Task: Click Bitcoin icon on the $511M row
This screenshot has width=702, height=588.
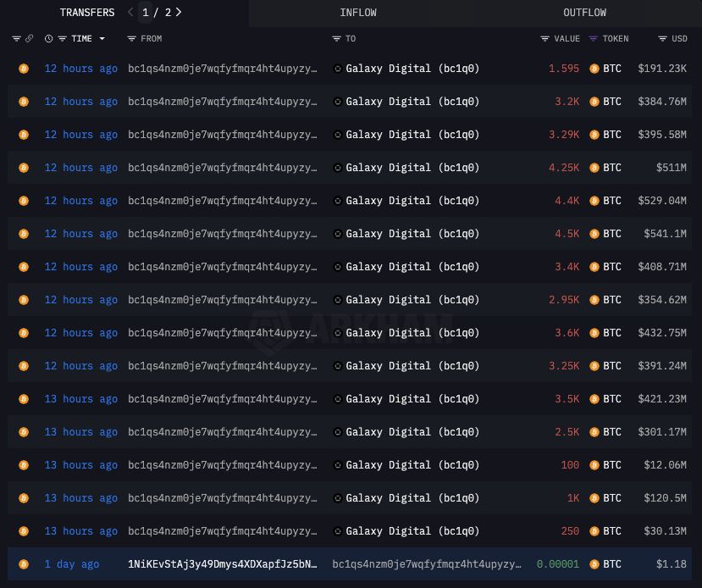Action: pos(24,168)
